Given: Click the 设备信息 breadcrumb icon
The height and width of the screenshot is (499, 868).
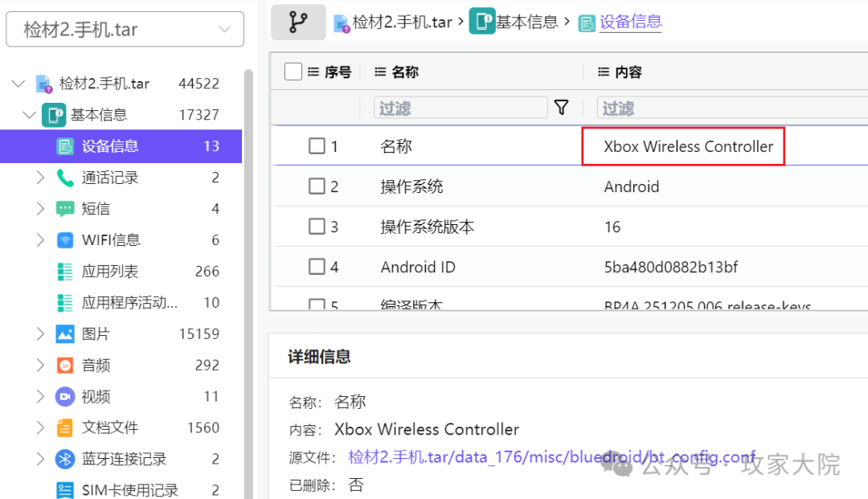Looking at the screenshot, I should [x=587, y=23].
